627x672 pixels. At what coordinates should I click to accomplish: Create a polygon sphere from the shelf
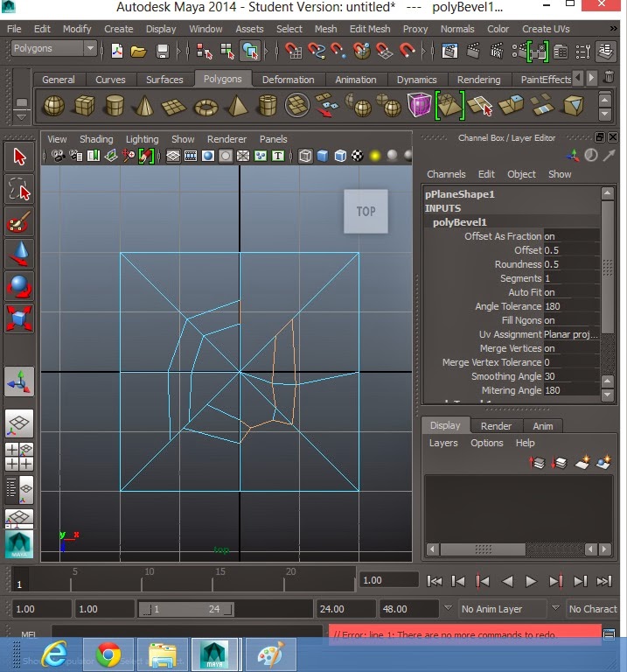click(x=54, y=105)
